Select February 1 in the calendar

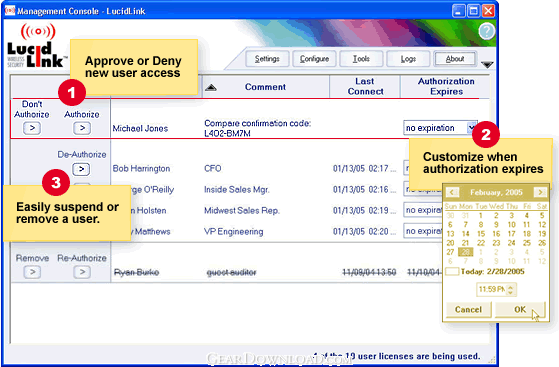click(x=481, y=215)
